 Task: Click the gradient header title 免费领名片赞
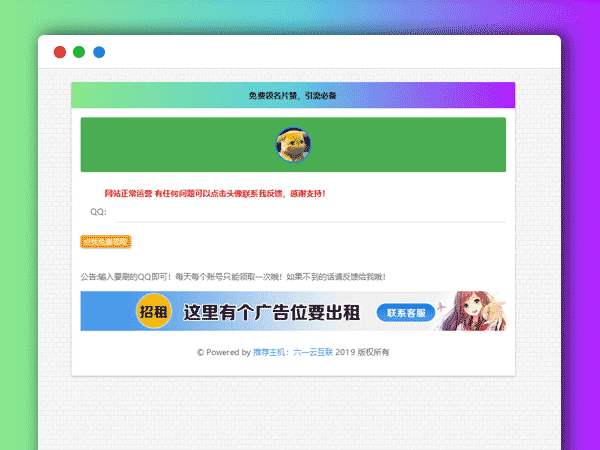click(x=293, y=96)
